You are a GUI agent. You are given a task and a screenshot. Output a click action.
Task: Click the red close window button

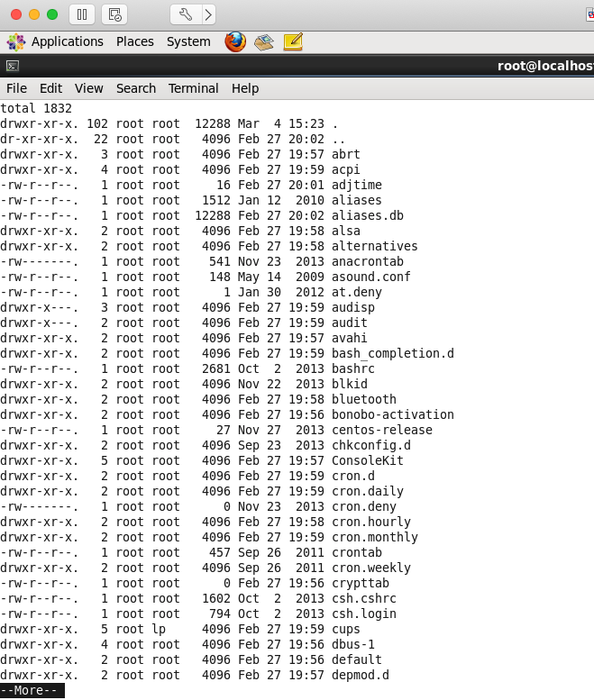pyautogui.click(x=16, y=14)
